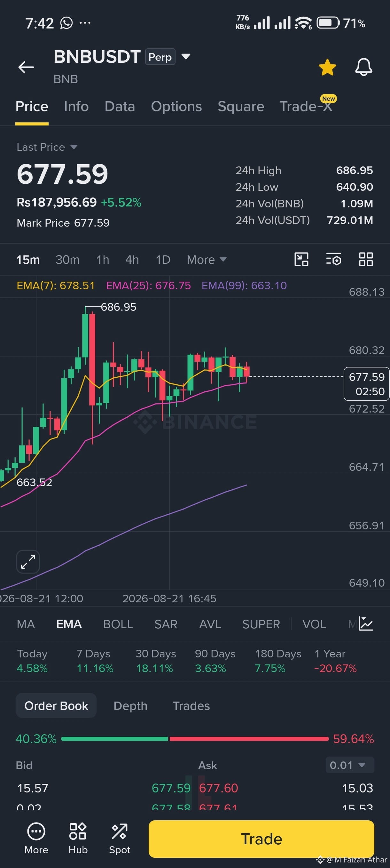Expand chart to fullscreen with arrows icon
The width and height of the screenshot is (390, 868).
coord(28,561)
